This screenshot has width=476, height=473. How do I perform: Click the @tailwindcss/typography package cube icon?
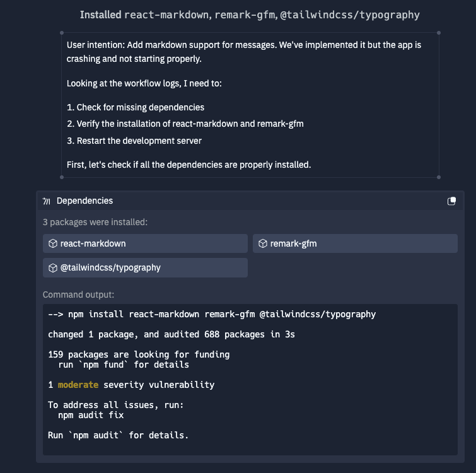point(53,268)
